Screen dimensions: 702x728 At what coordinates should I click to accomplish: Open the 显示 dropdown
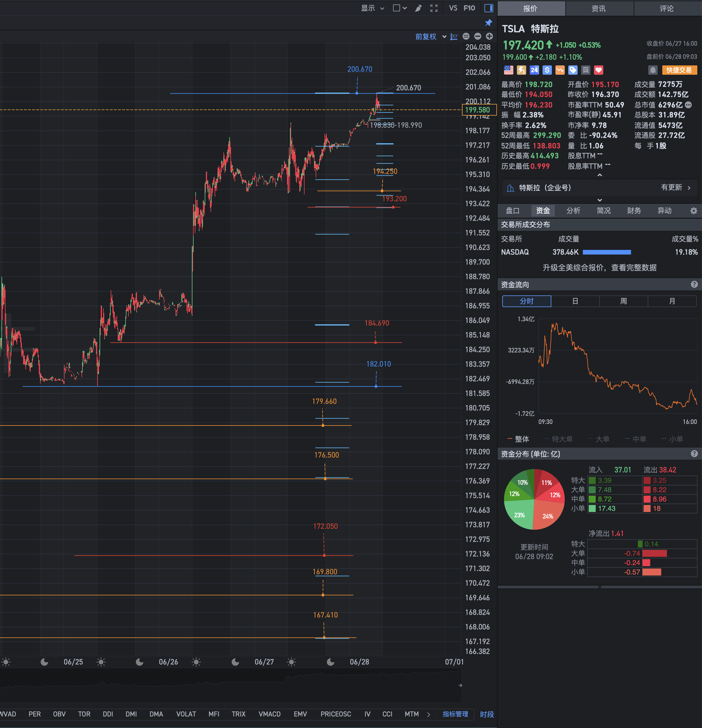[x=372, y=8]
